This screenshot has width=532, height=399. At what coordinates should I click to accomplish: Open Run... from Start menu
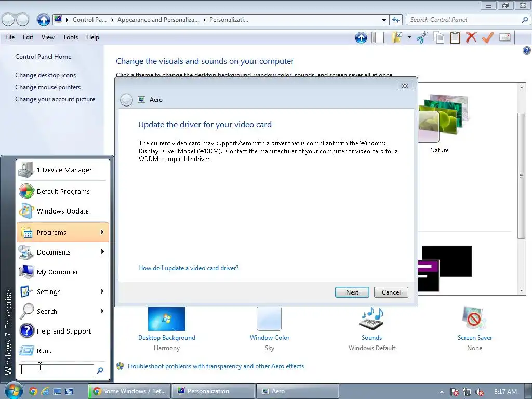[x=63, y=351]
